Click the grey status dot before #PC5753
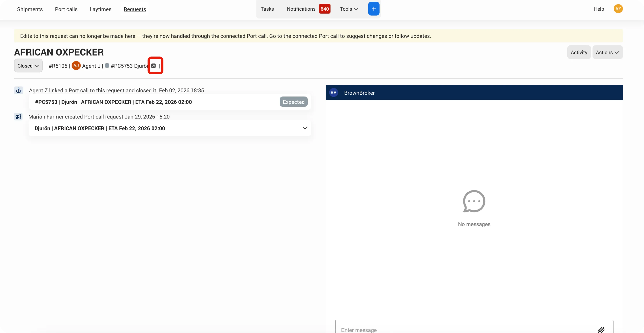 (107, 65)
